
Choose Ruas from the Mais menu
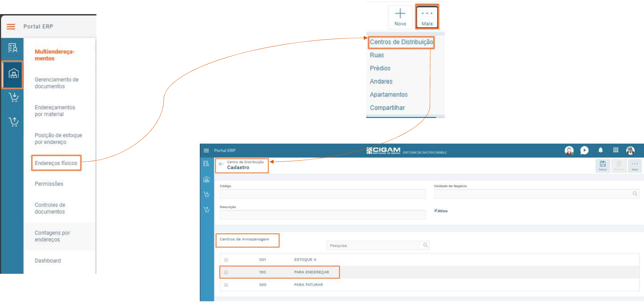tap(377, 55)
